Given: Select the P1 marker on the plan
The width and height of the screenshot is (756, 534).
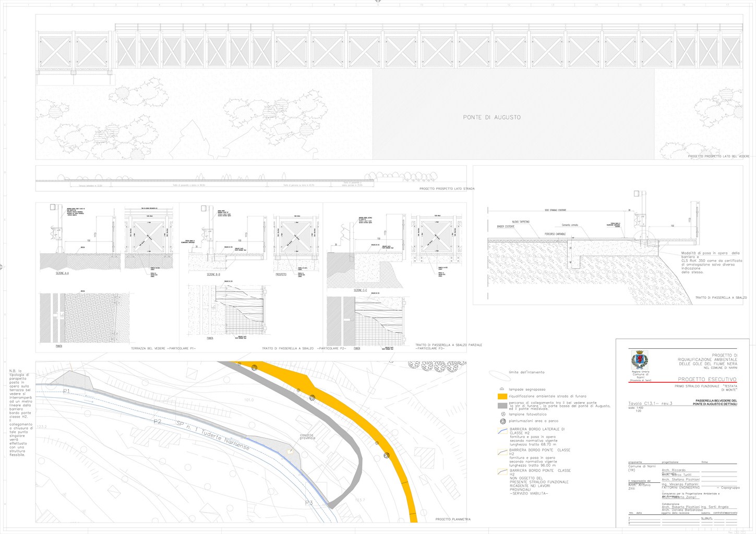Looking at the screenshot, I should tap(66, 391).
